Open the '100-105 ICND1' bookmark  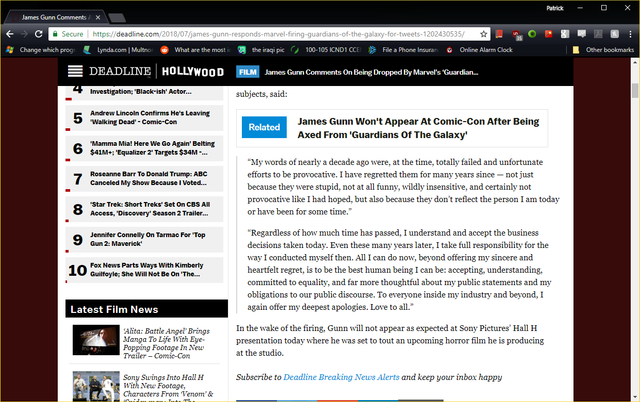click(x=326, y=50)
